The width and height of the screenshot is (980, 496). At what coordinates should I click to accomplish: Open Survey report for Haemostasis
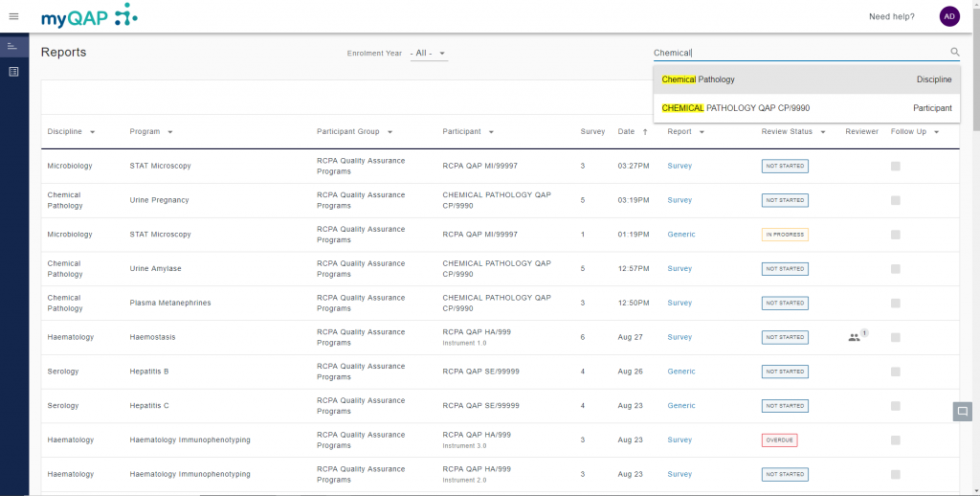679,337
